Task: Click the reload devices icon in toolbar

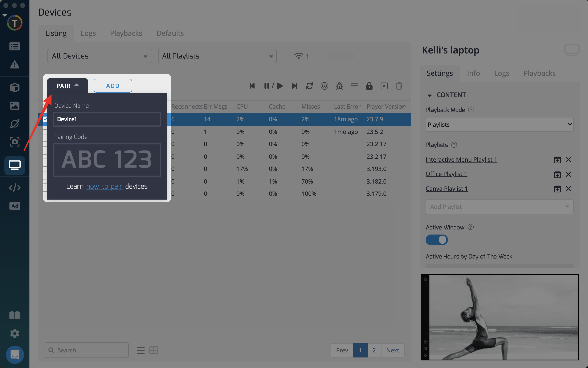Action: [x=309, y=86]
